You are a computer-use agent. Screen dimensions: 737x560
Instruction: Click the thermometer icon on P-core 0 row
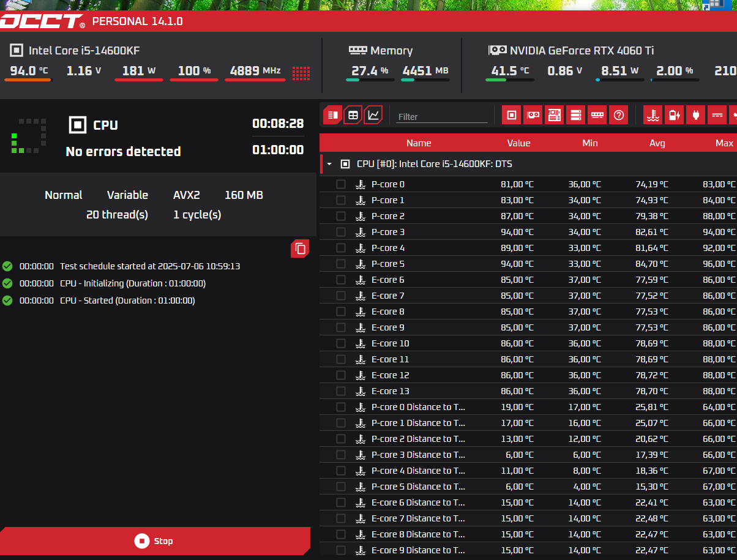point(361,184)
